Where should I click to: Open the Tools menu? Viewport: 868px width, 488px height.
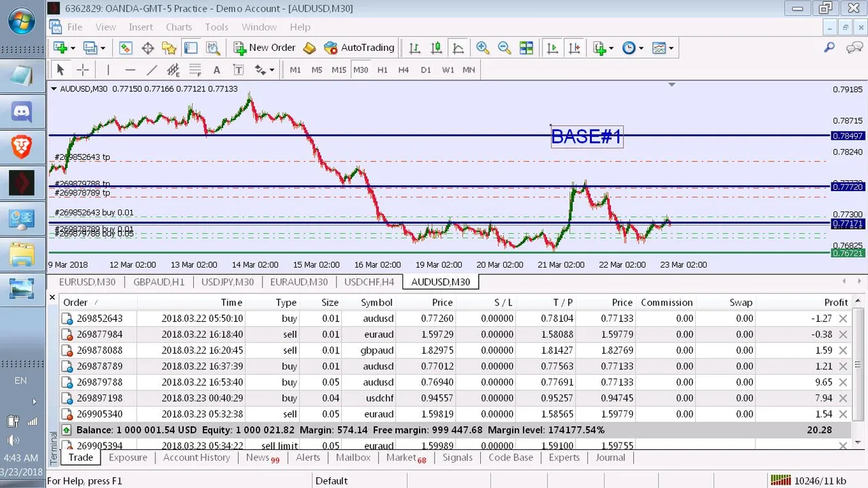[x=216, y=27]
